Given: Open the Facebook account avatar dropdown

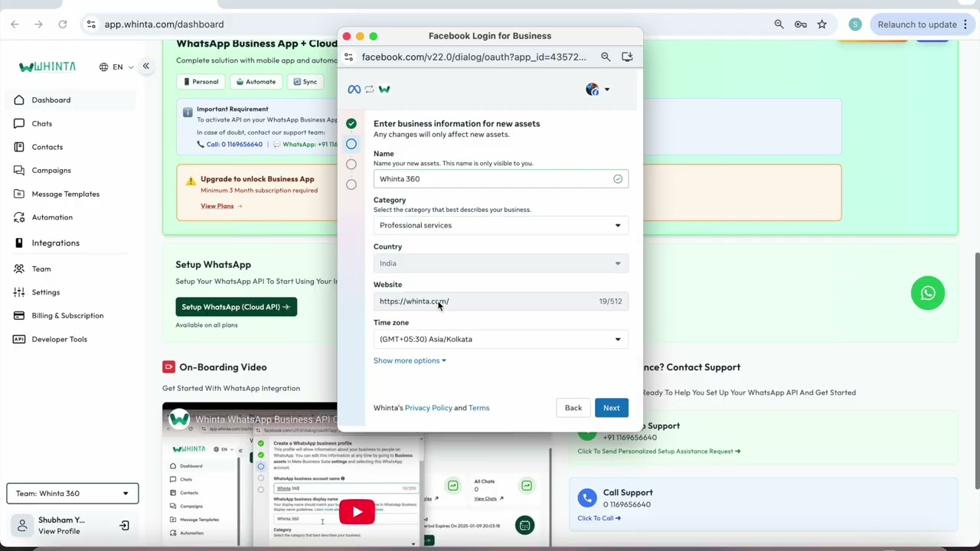Looking at the screenshot, I should 598,90.
